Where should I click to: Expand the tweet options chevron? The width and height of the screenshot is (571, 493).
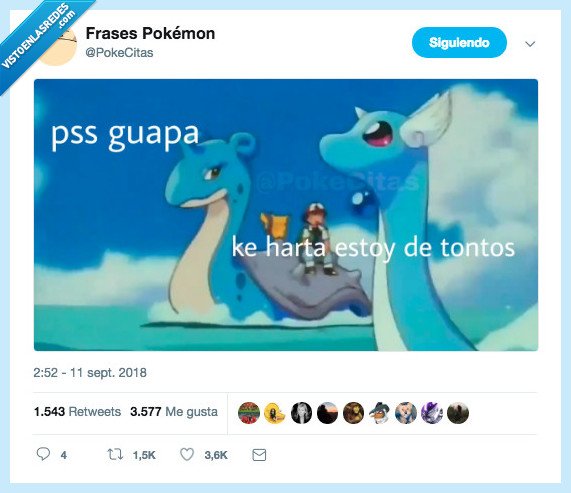(x=530, y=44)
